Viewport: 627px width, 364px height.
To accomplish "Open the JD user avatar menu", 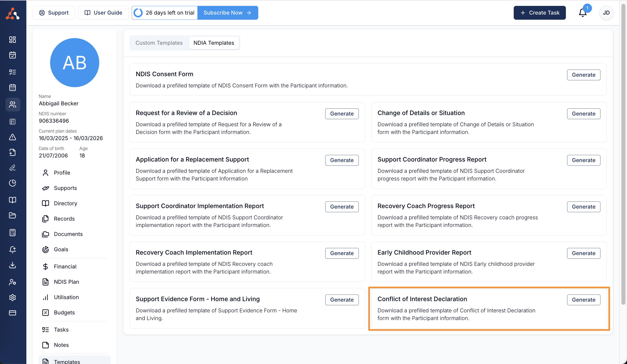I will click(606, 13).
